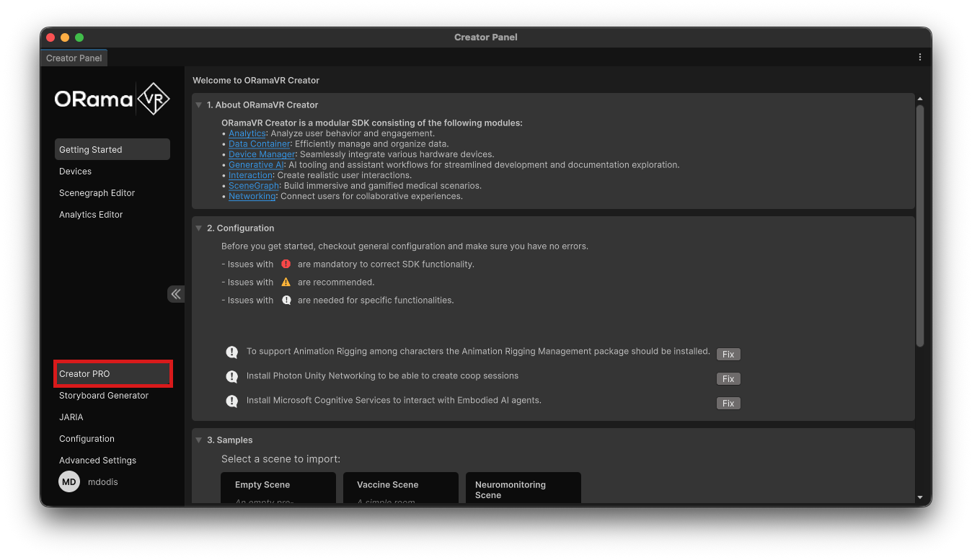Follow the Data Container link

259,144
